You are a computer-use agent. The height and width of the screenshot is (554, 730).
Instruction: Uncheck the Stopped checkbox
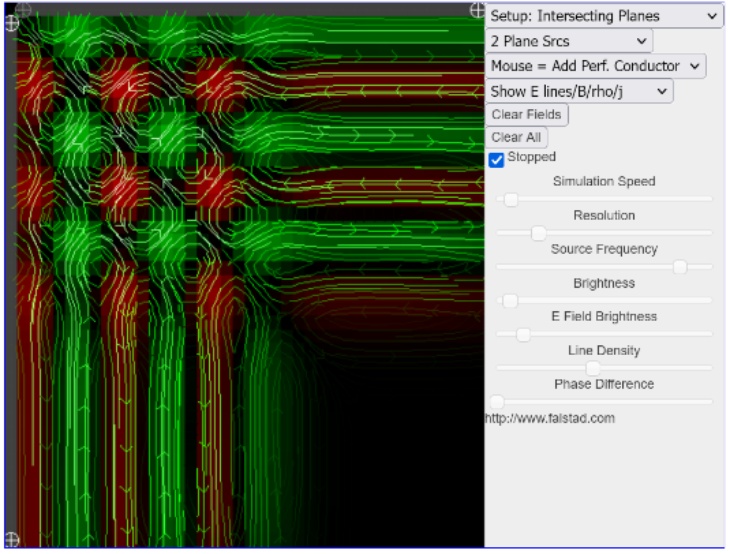pyautogui.click(x=496, y=159)
